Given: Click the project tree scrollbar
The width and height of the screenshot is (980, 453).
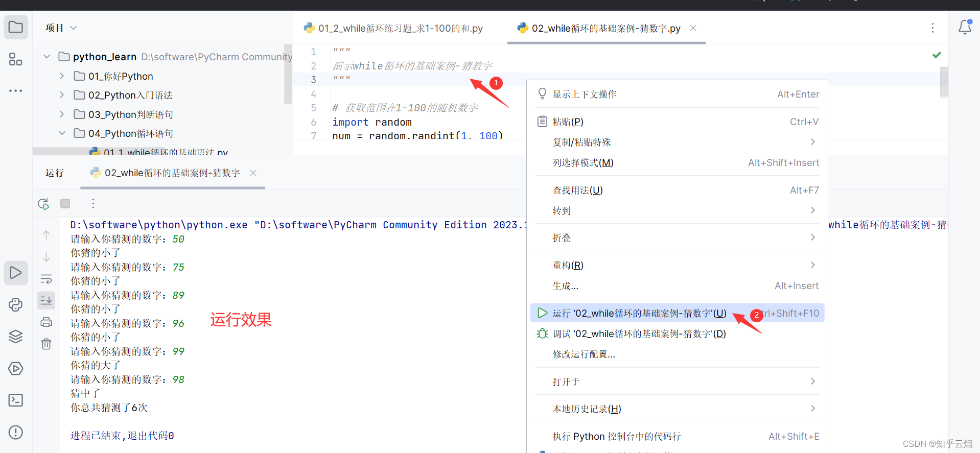Looking at the screenshot, I should coord(288,74).
